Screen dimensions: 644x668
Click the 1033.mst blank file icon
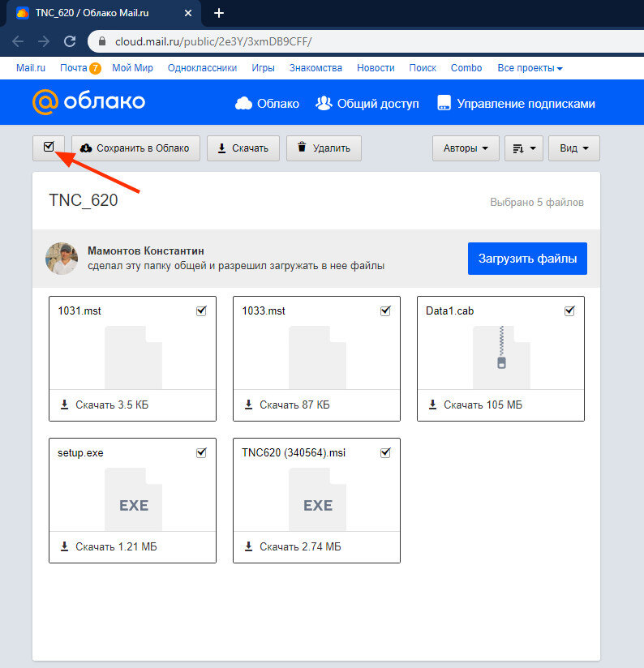click(x=317, y=358)
